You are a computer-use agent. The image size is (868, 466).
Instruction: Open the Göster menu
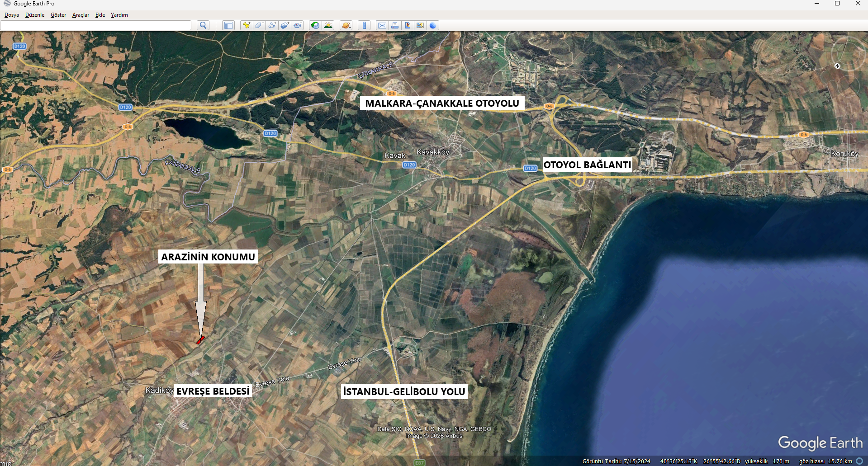pos(58,15)
